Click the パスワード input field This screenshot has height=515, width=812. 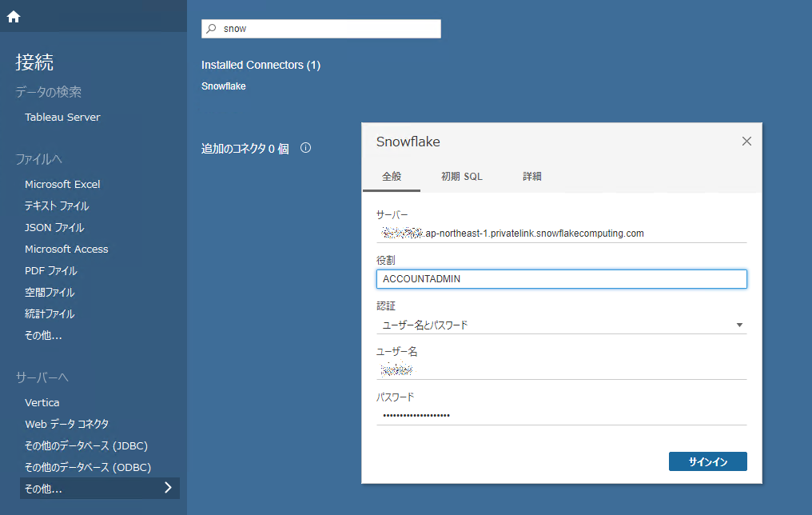tap(561, 416)
